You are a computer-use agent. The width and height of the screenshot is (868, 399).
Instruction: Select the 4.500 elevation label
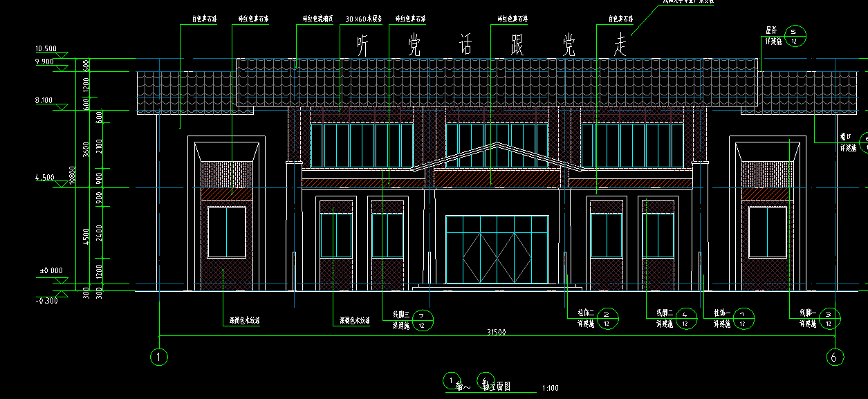tap(44, 178)
